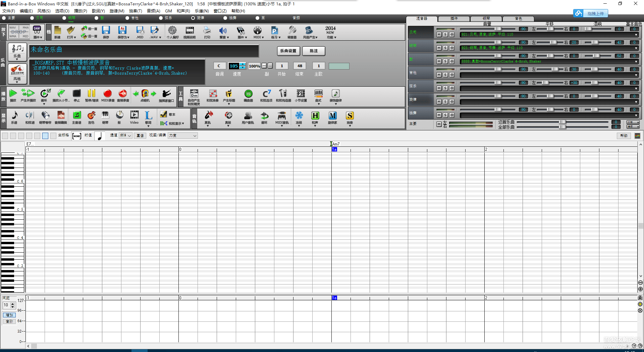Image resolution: width=644 pixels, height=352 pixels.
Task: Open the Guitar (吉他) window icon
Action: (91, 116)
